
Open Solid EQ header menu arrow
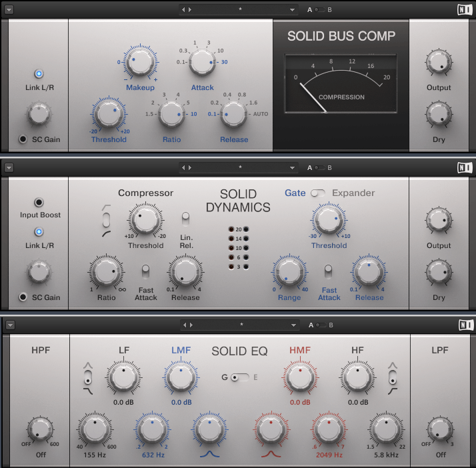coord(10,325)
